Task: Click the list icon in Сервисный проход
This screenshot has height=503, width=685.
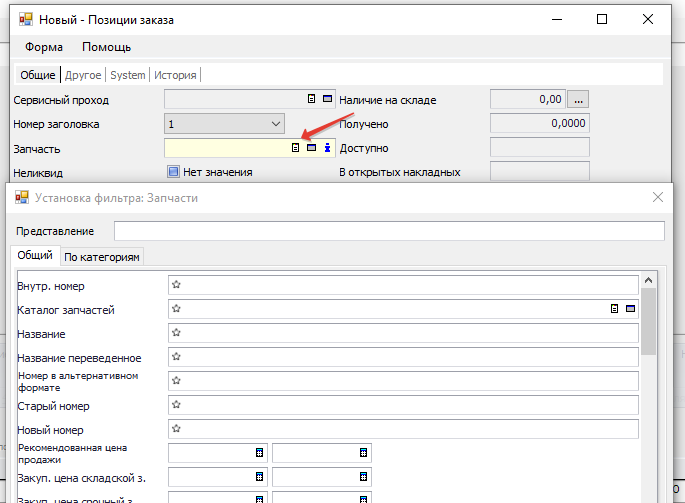Action: coord(311,99)
